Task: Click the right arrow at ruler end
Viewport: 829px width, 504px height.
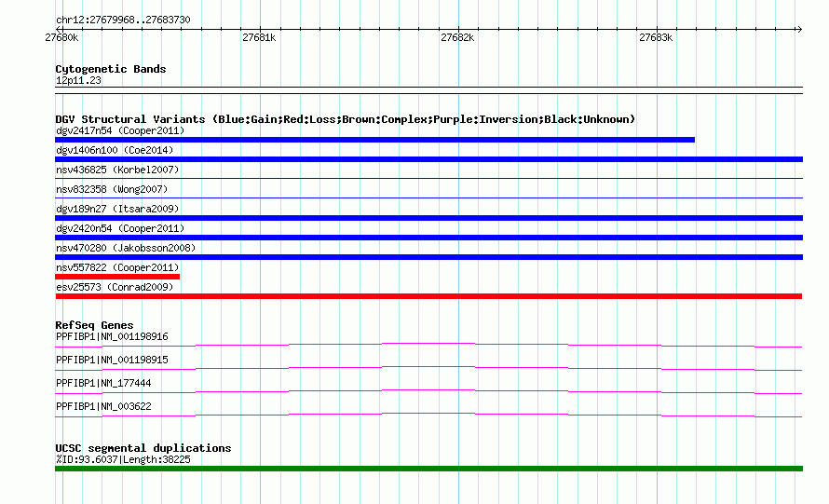Action: coord(799,29)
